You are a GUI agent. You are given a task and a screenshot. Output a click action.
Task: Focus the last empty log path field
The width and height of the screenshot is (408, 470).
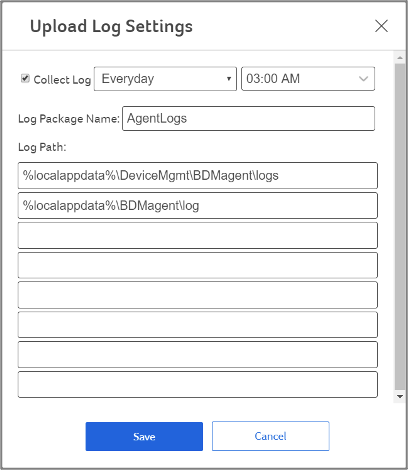pos(198,385)
